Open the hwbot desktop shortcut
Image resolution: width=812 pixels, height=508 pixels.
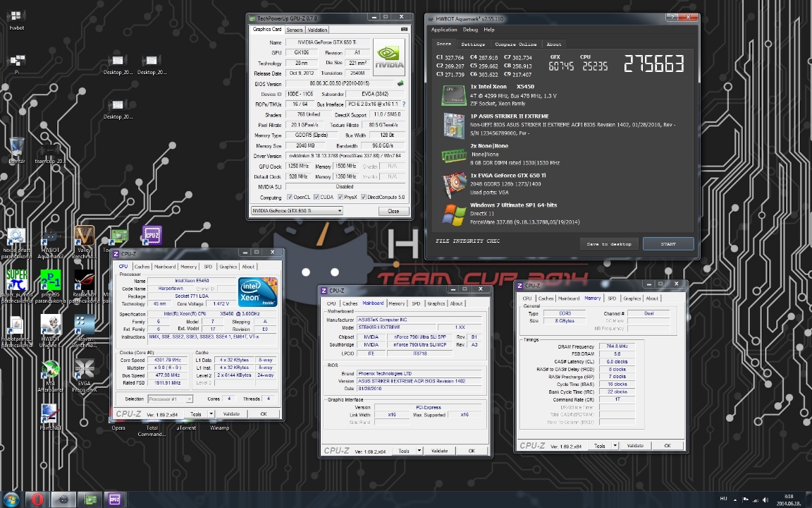(x=16, y=20)
